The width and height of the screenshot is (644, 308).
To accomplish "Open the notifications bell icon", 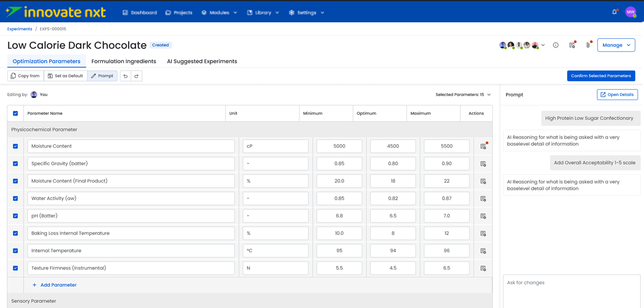I will pos(614,12).
